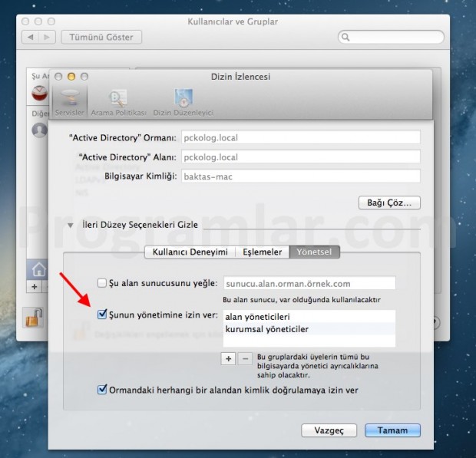Click Tümünü Göster button
Image resolution: width=476 pixels, height=458 pixels.
coord(101,37)
